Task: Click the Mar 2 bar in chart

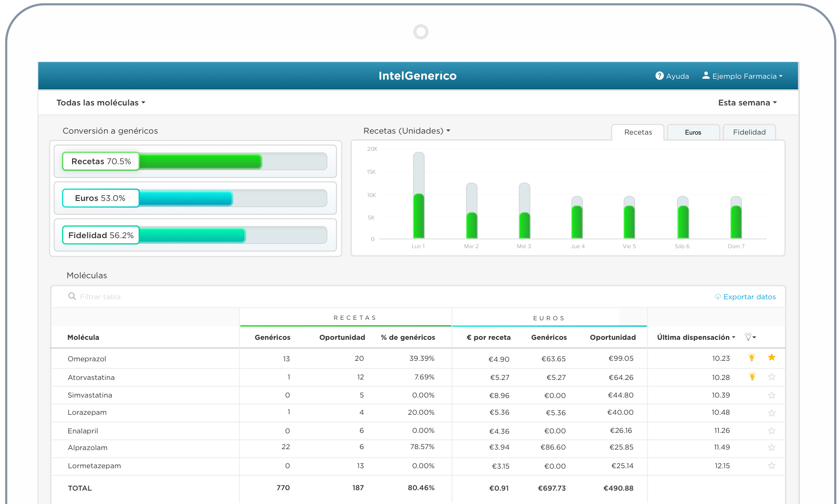Action: click(471, 210)
